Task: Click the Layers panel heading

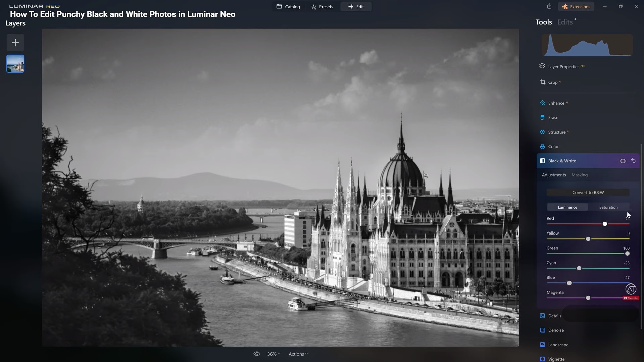Action: point(15,23)
